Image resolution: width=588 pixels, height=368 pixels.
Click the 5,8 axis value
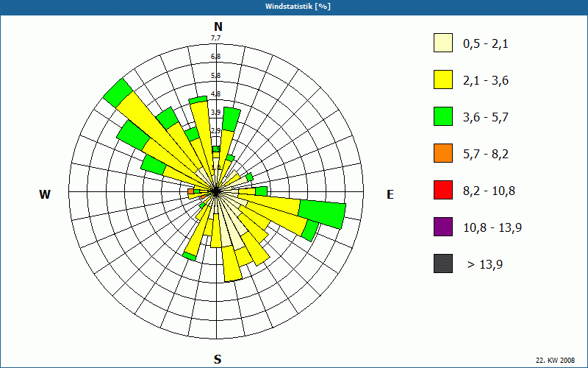(215, 76)
